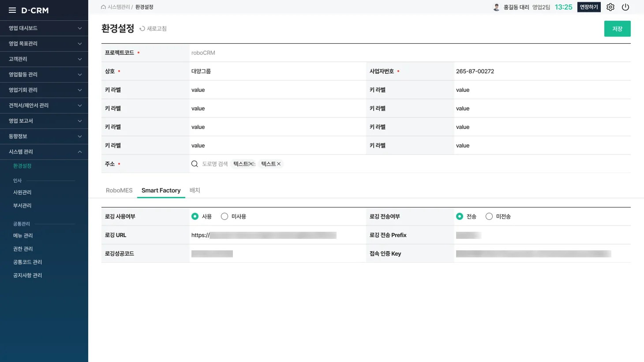The width and height of the screenshot is (644, 362).
Task: Click the refresh 새로고침 icon
Action: click(142, 29)
